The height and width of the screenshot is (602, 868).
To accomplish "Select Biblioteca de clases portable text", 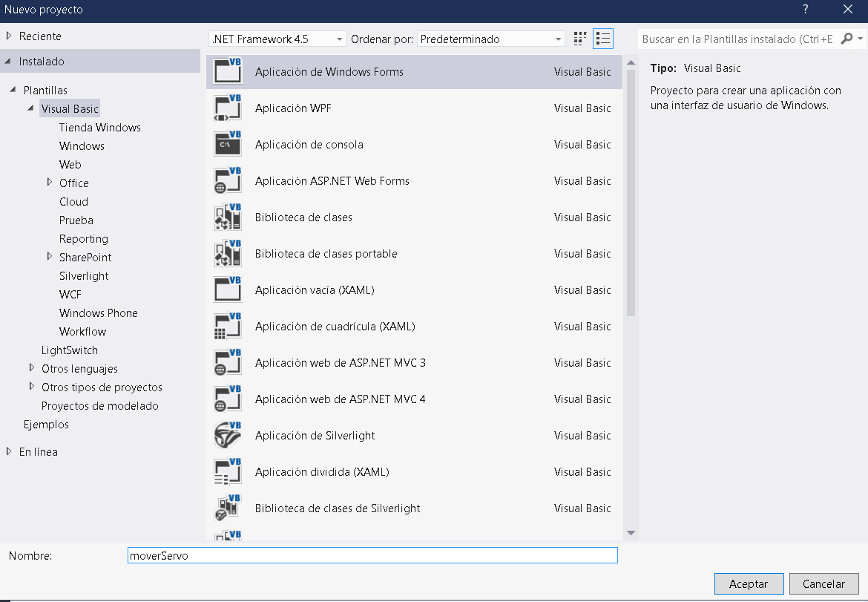I will point(326,254).
